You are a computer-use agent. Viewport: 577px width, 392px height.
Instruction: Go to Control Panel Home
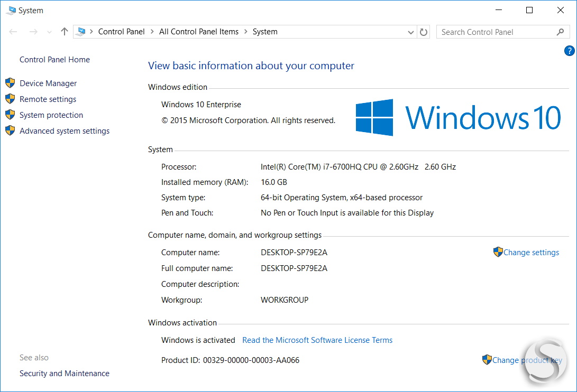tap(54, 60)
